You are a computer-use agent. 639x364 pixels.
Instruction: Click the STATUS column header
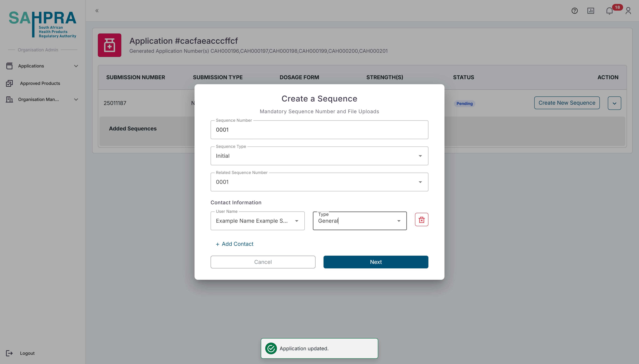pos(463,77)
